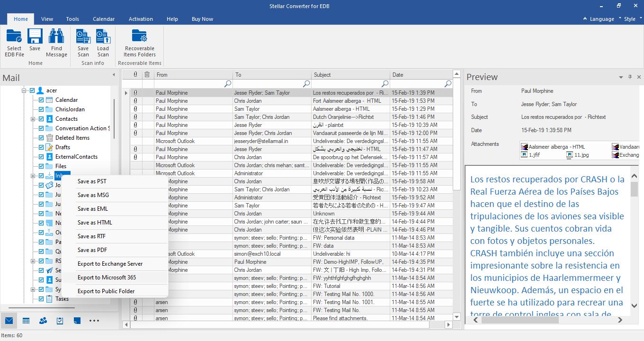
Task: Click the Deleted Items trash folder icon
Action: (x=50, y=138)
